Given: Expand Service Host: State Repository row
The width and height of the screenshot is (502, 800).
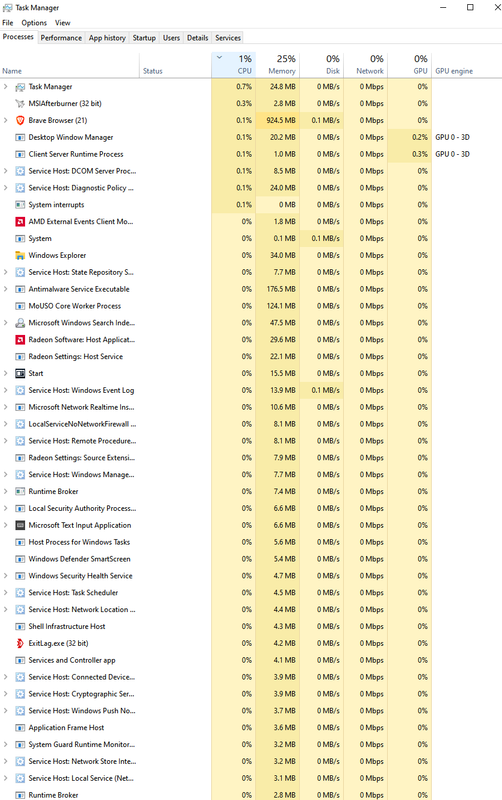Looking at the screenshot, I should pos(6,272).
